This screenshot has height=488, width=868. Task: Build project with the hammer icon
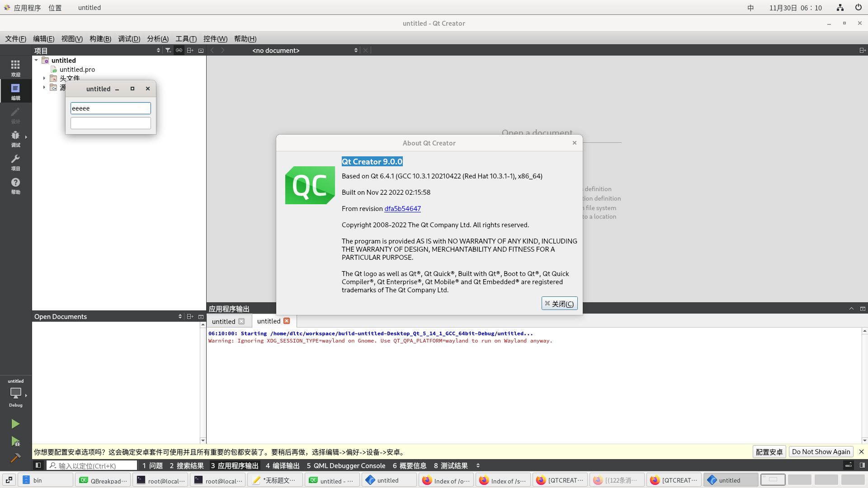pos(15,457)
